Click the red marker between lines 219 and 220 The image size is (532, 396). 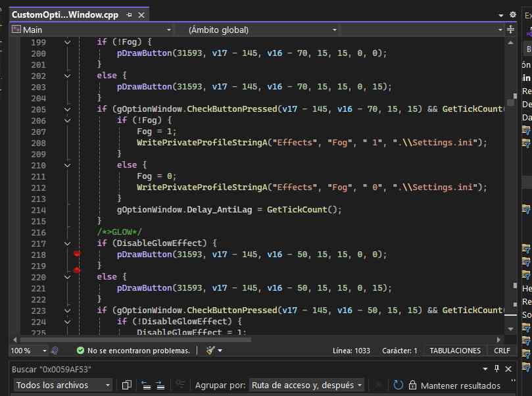77,270
